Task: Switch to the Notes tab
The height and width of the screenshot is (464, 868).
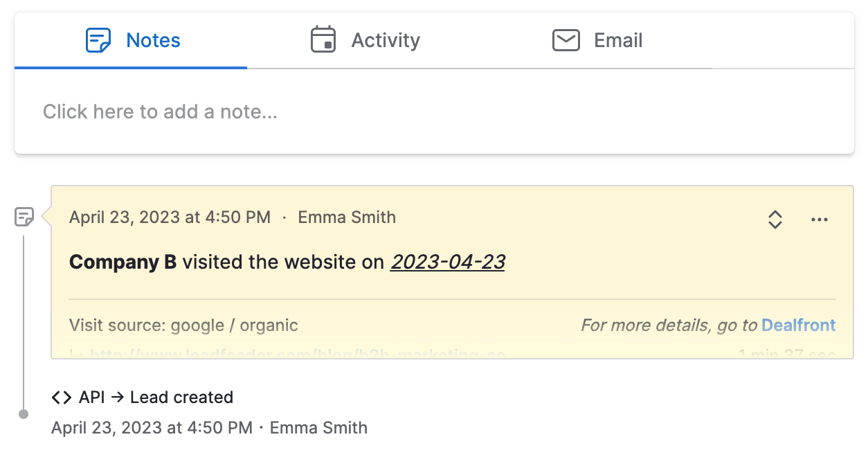Action: click(153, 40)
